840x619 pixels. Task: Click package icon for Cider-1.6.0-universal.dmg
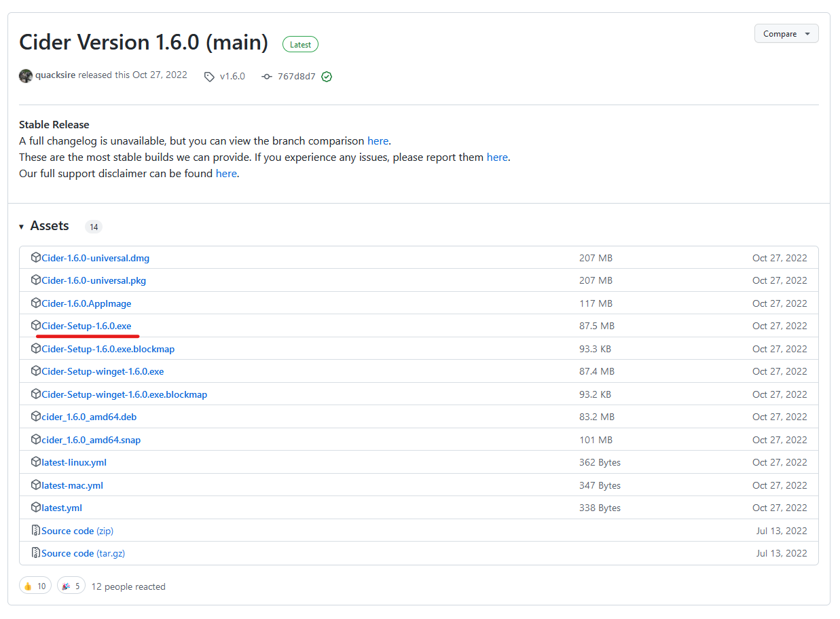click(36, 258)
